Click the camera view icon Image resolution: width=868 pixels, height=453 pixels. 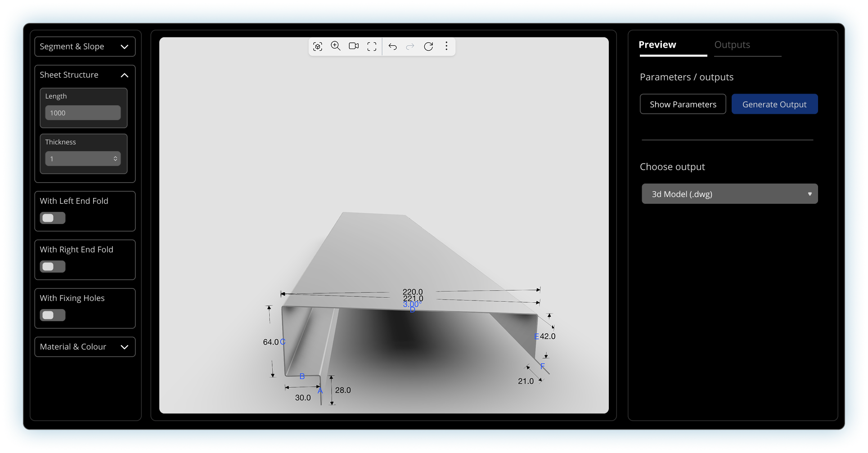354,46
